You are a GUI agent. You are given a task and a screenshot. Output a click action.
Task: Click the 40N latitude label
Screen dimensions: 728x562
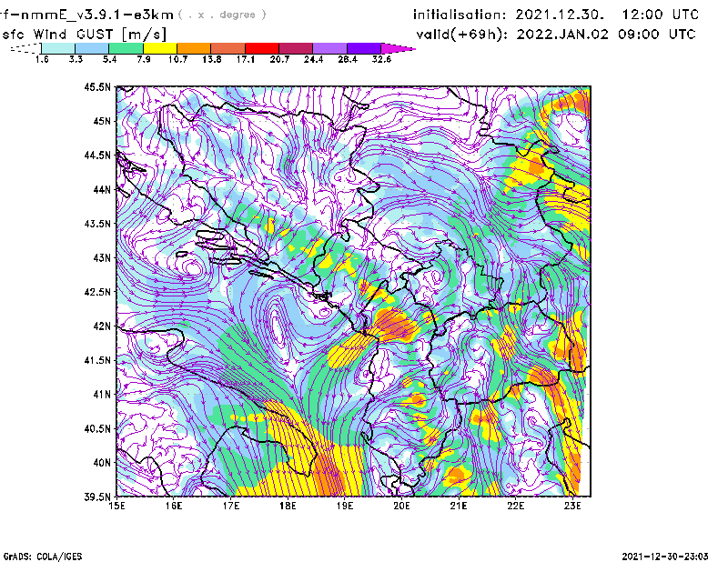tap(102, 463)
